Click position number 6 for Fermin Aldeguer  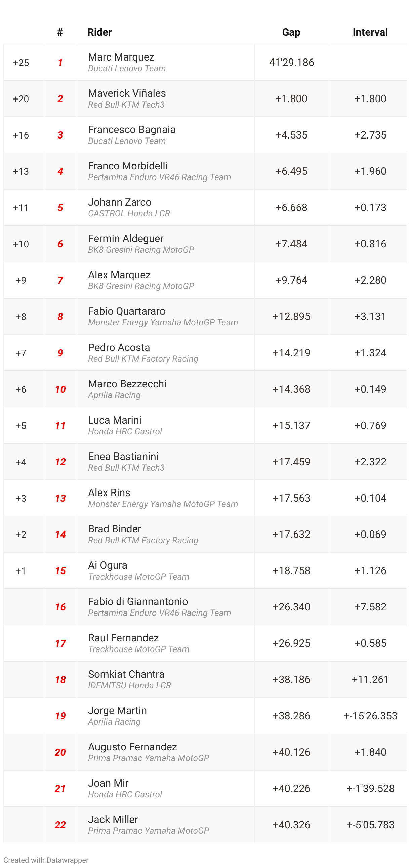60,244
